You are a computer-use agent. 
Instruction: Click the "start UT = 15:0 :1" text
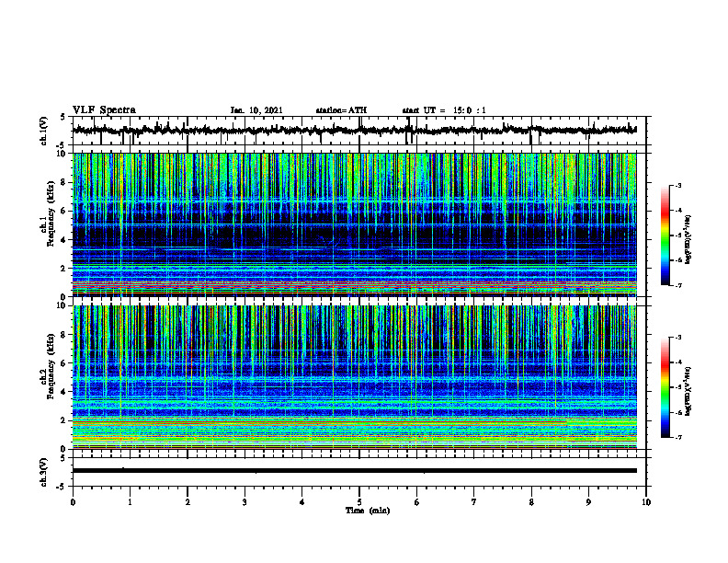pos(444,110)
